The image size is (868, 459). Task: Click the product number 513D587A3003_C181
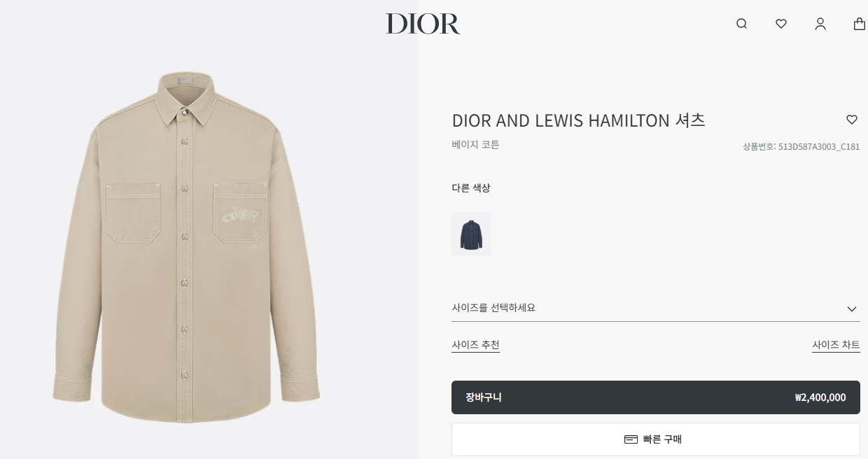(819, 147)
